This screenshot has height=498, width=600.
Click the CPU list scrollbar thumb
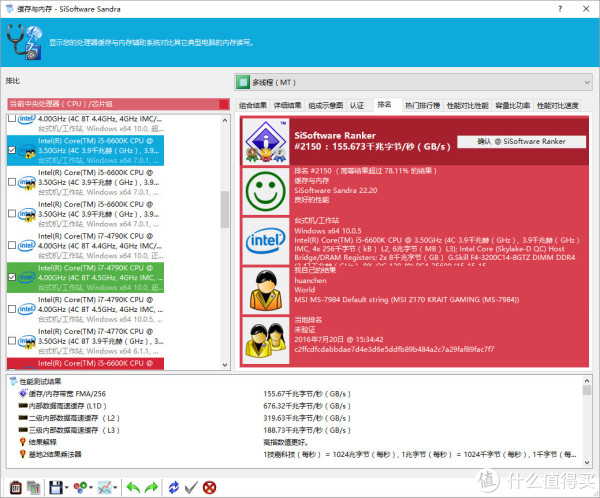(225, 209)
